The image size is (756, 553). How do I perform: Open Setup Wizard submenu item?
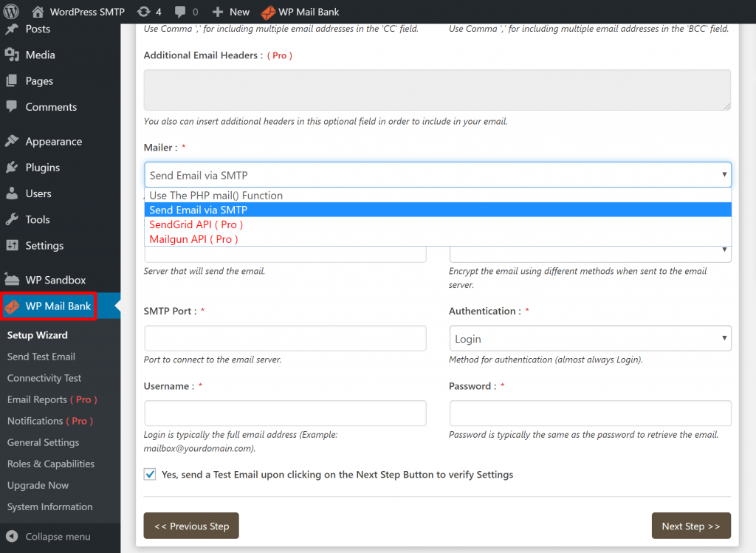pos(37,335)
